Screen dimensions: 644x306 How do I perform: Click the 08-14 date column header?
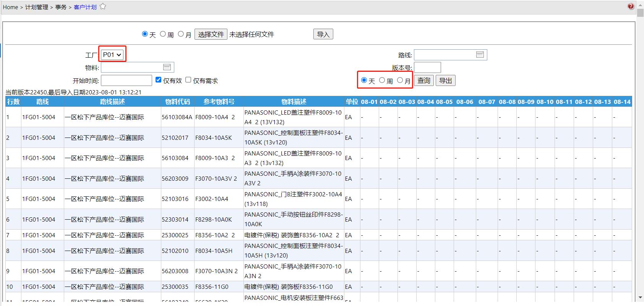(x=622, y=102)
